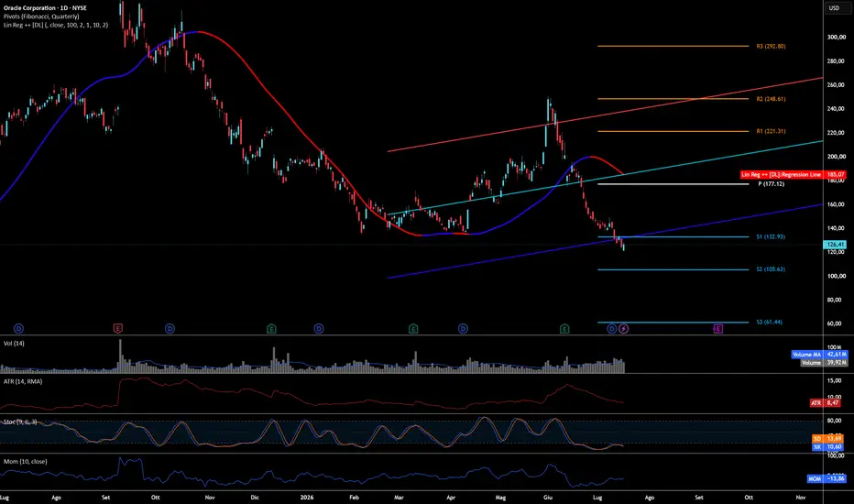Select the Mom (10, close) indicator legend

pyautogui.click(x=25, y=462)
